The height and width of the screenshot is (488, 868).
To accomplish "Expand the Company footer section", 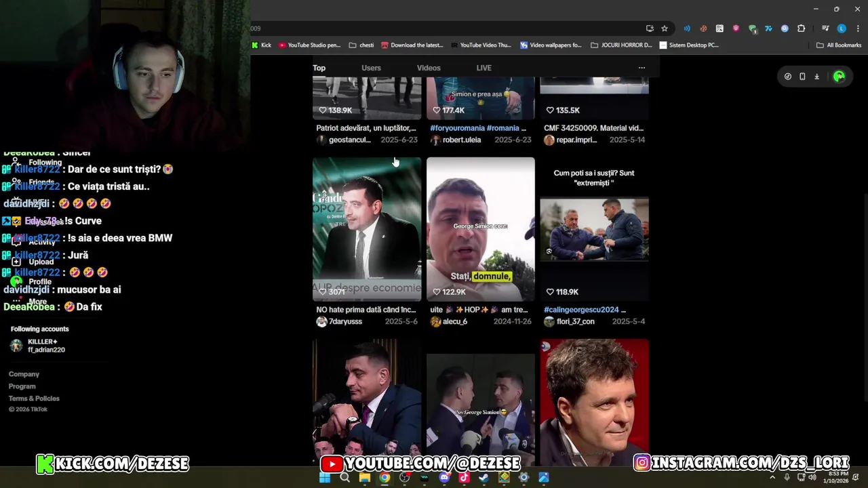I will [24, 374].
